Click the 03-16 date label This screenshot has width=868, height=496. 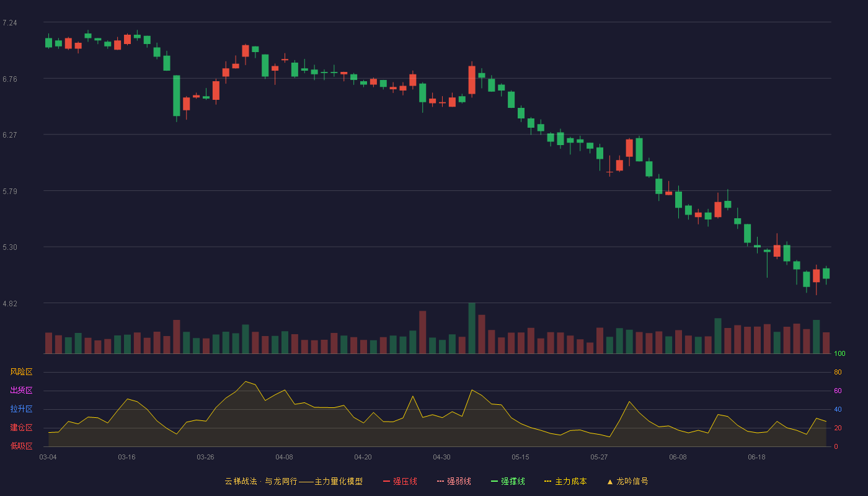126,457
